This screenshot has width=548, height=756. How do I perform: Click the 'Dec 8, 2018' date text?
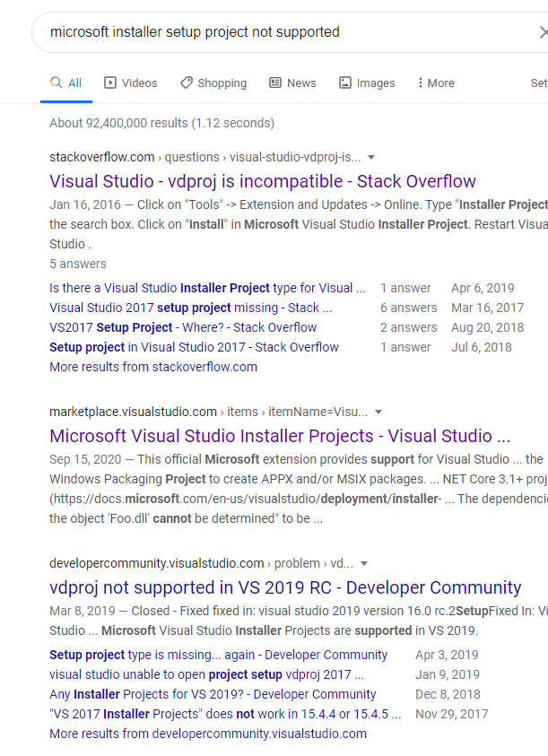tap(448, 694)
